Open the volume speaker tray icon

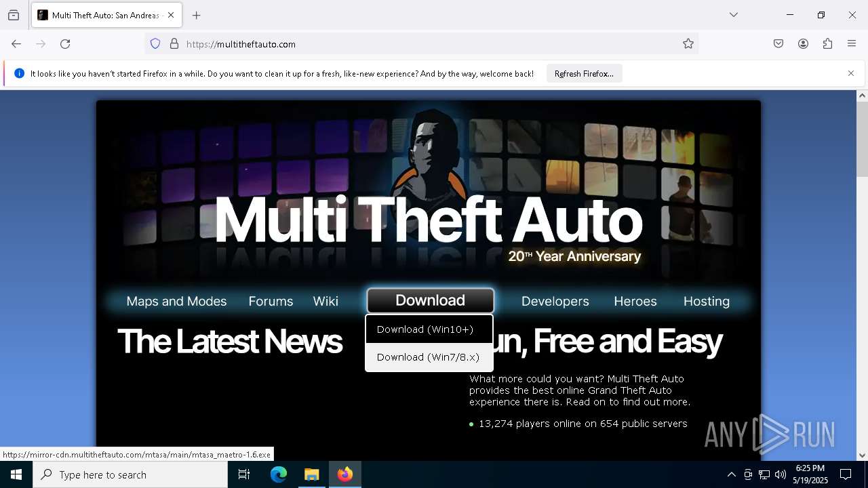[x=781, y=474]
